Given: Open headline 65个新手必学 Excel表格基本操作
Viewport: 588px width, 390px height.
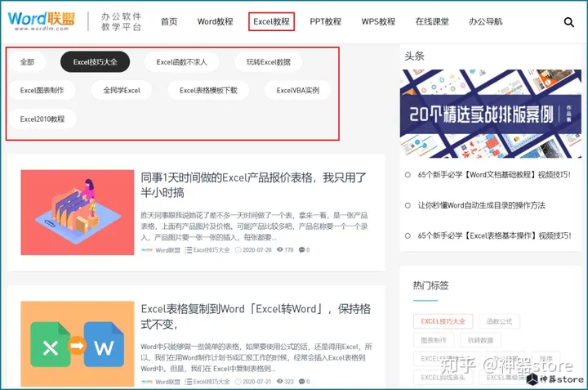Looking at the screenshot, I should point(494,235).
